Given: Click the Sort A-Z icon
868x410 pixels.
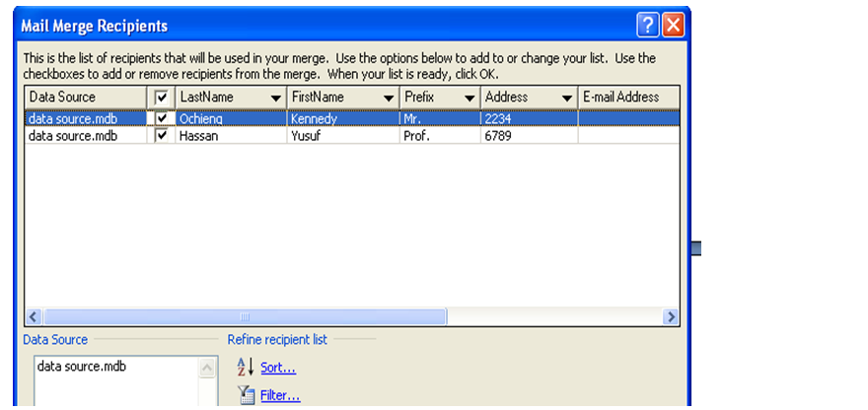Looking at the screenshot, I should point(245,368).
